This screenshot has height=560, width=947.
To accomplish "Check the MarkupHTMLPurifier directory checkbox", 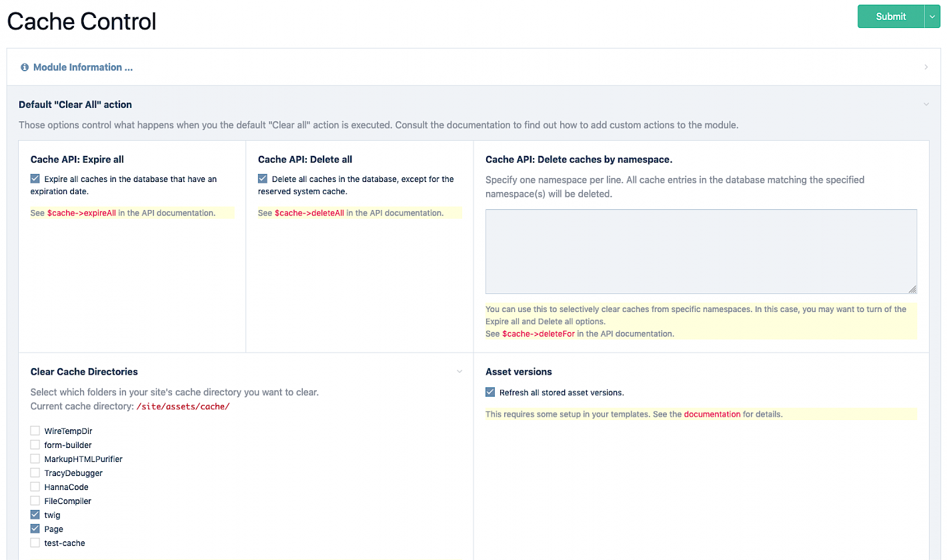I will click(35, 459).
